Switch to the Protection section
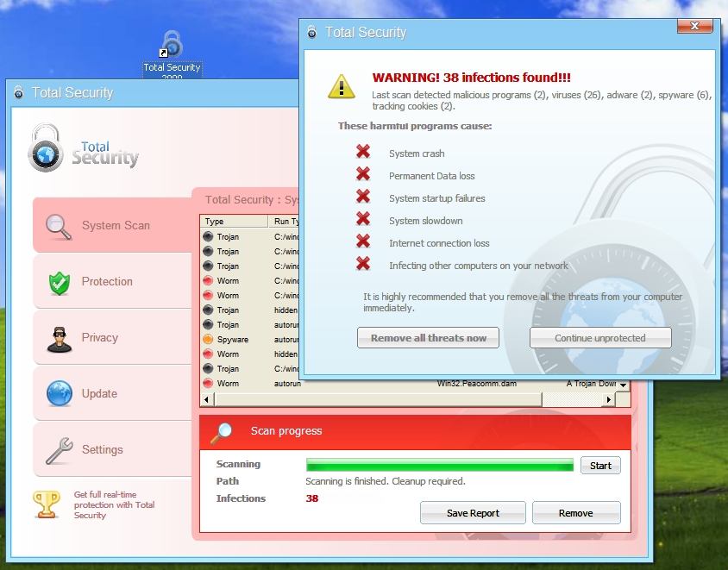This screenshot has height=570, width=728. [x=112, y=281]
